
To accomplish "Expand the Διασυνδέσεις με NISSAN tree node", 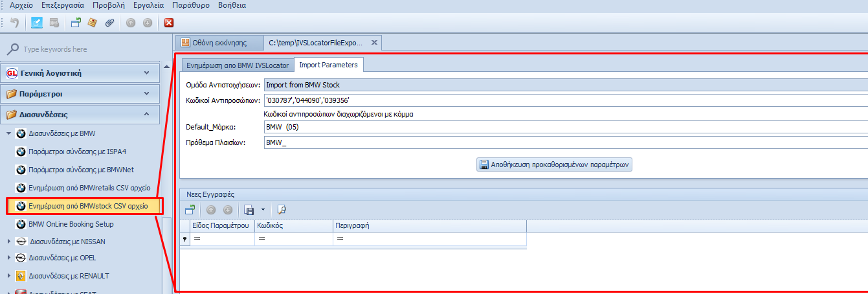I will (x=9, y=242).
